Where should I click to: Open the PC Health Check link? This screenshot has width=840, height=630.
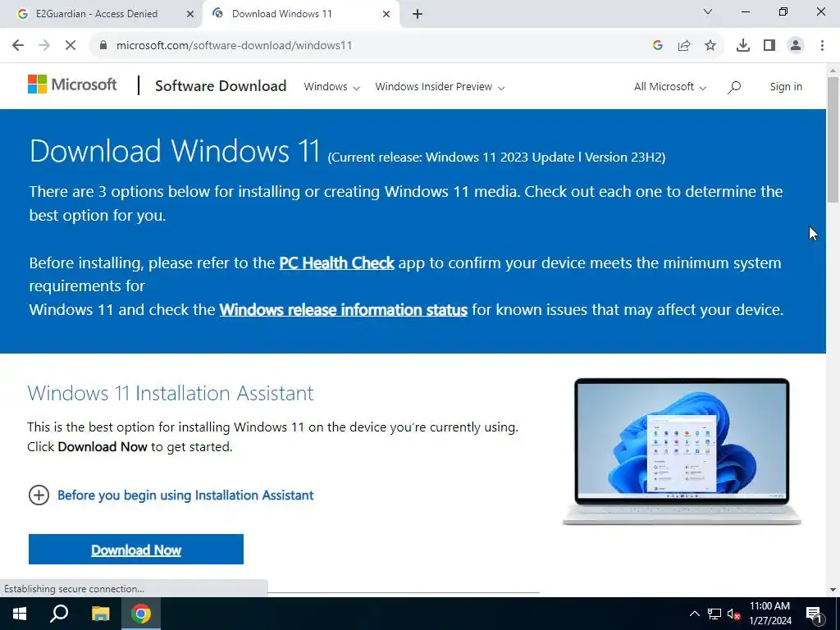[x=336, y=263]
